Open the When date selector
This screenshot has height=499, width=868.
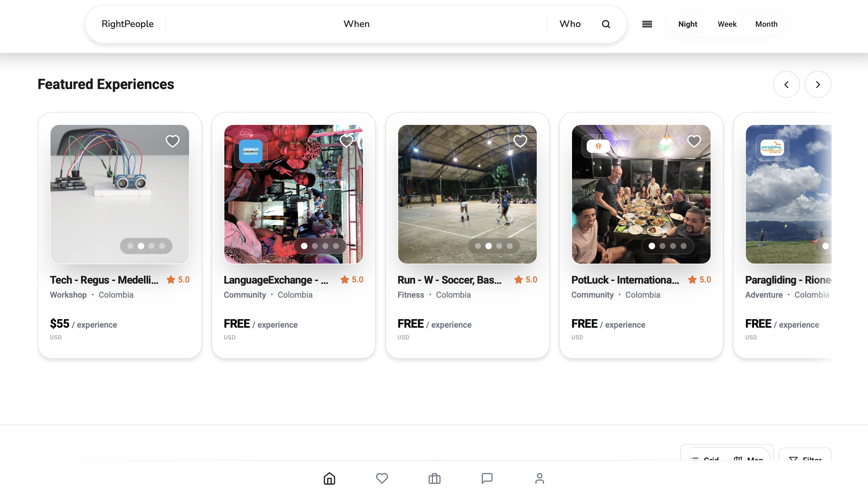356,24
